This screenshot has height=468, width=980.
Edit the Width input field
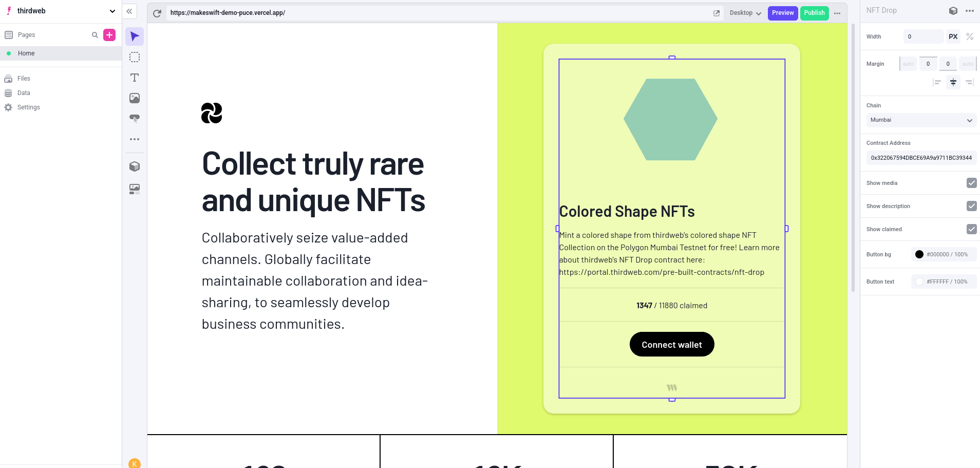924,36
